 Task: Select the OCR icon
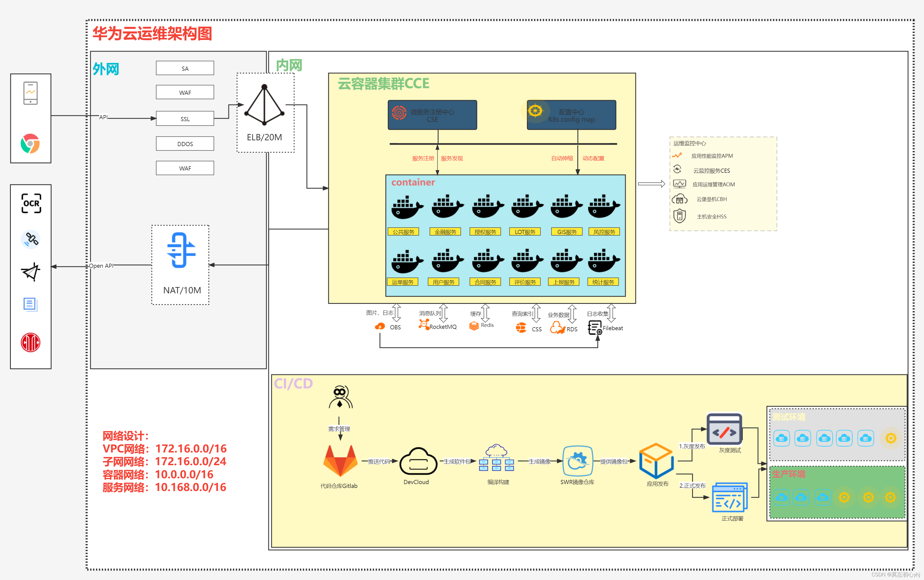tap(31, 203)
